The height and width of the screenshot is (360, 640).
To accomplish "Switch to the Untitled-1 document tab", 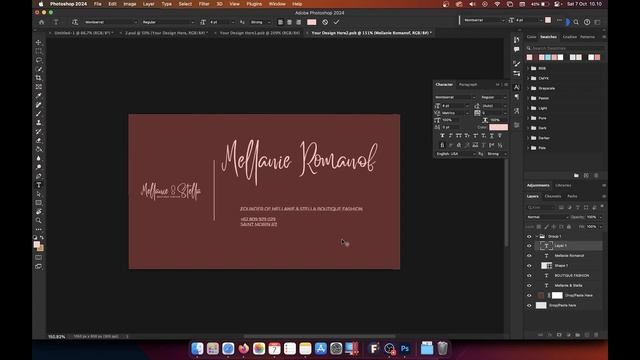I will tap(84, 33).
